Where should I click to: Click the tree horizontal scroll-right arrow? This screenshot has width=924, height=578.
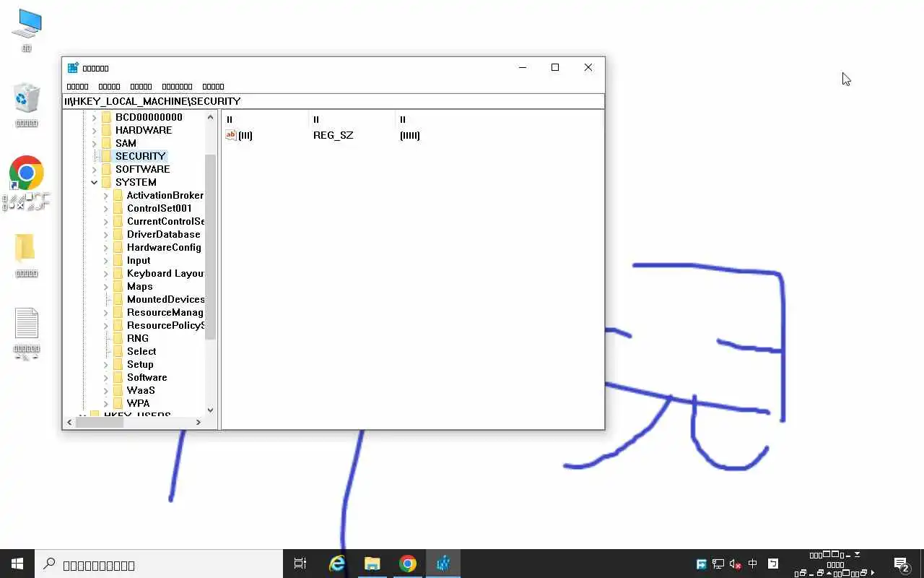(199, 422)
